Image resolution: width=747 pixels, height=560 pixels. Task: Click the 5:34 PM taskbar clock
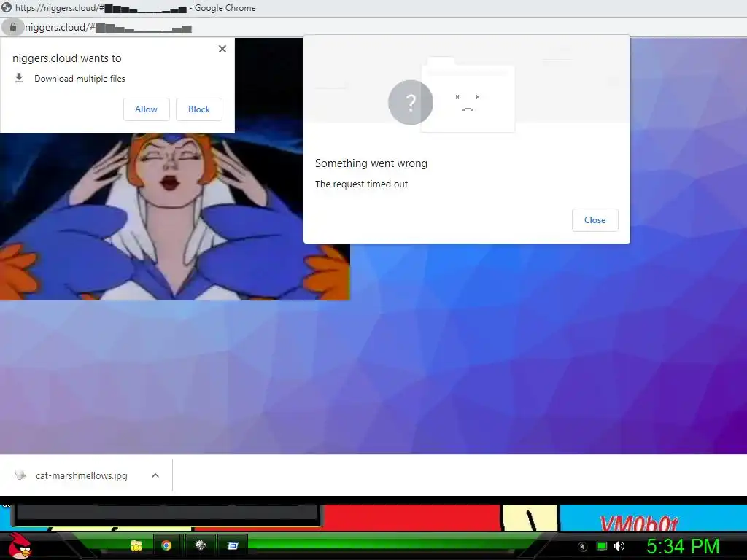pos(683,546)
